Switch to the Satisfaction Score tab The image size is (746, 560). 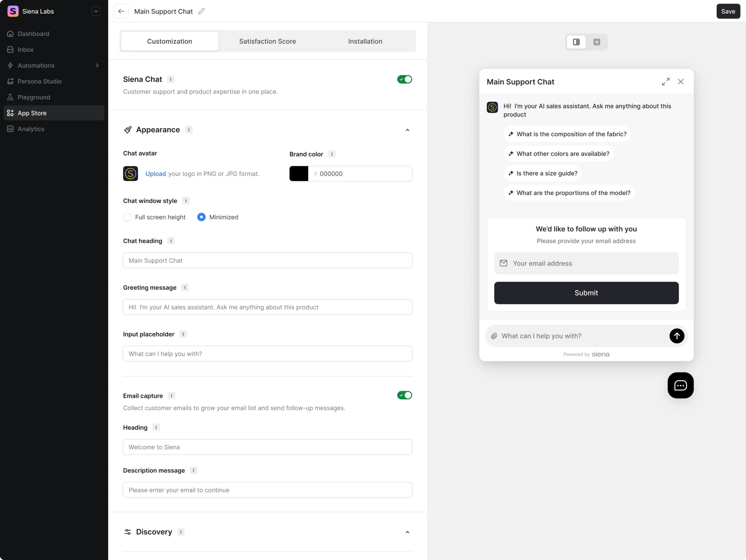coord(267,41)
